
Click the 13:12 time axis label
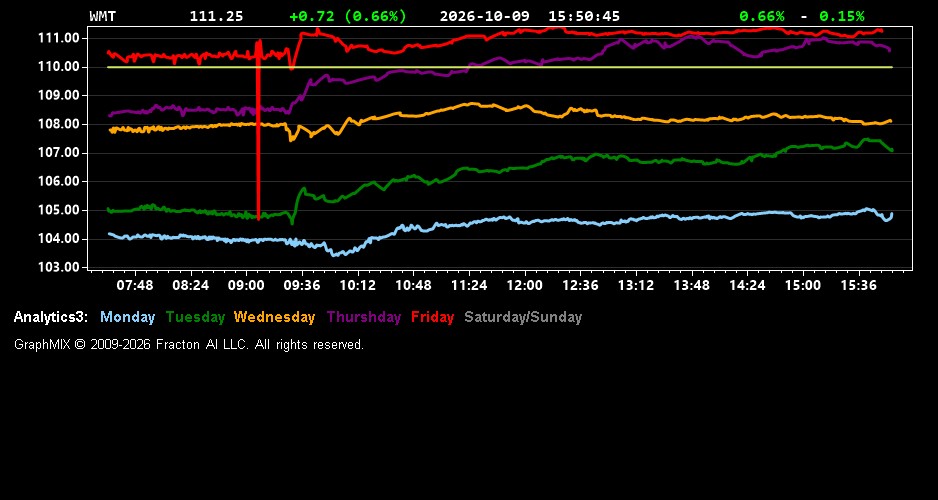[636, 285]
